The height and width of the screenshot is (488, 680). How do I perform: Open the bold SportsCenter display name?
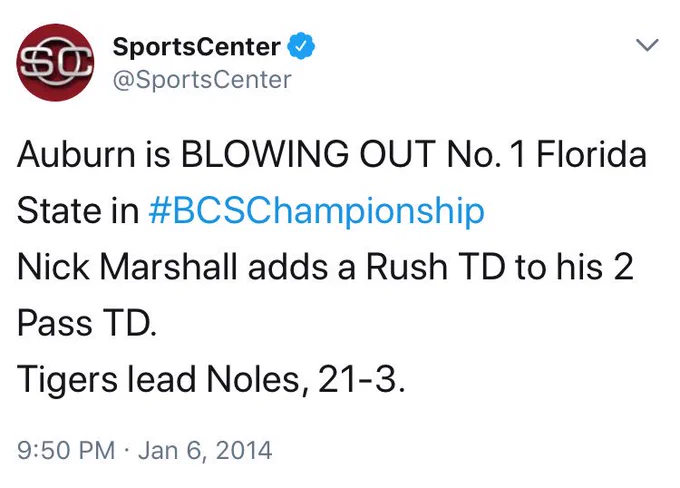(196, 47)
